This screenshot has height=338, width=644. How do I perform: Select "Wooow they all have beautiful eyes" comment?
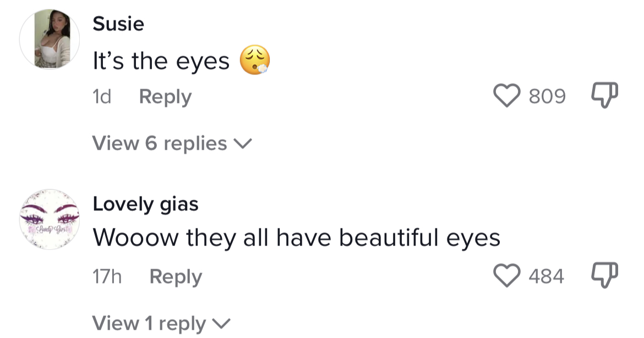point(296,238)
